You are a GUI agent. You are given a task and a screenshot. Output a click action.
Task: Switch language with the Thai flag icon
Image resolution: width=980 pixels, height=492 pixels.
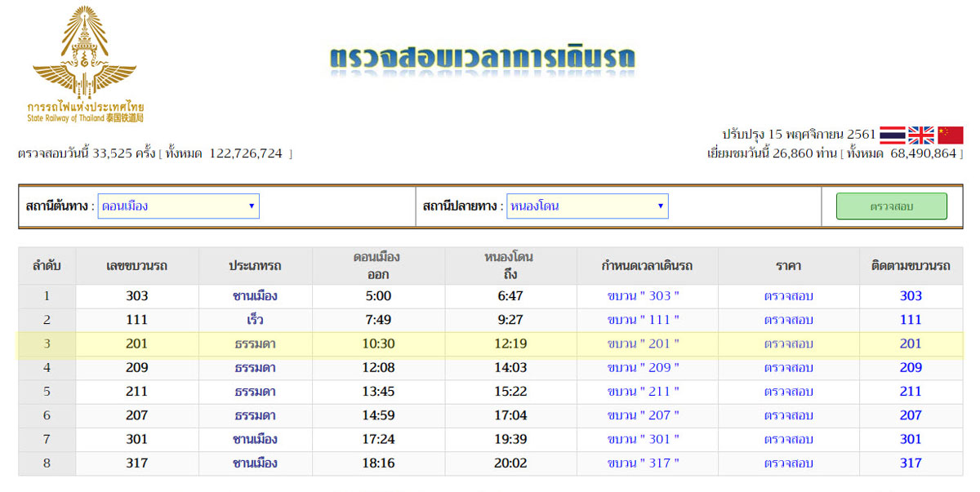(893, 135)
